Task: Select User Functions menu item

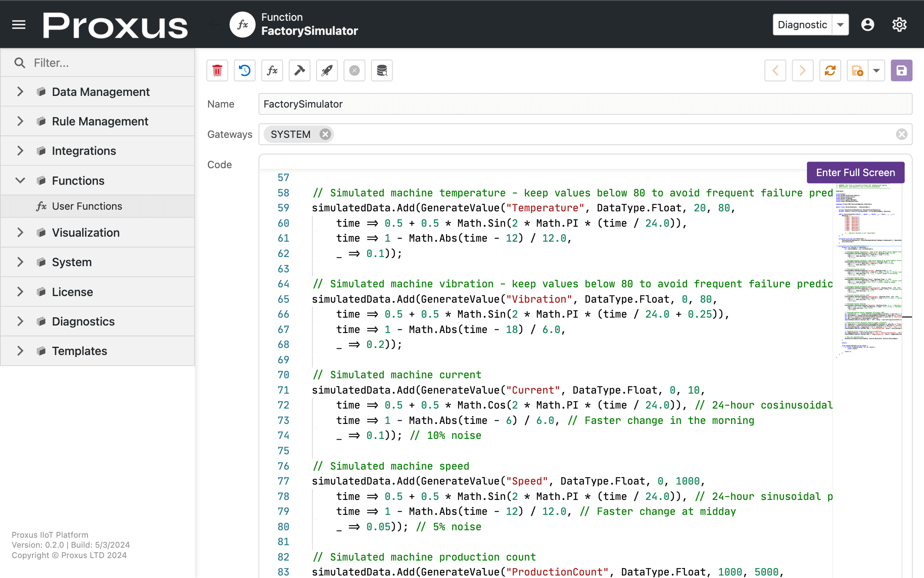Action: [x=87, y=206]
